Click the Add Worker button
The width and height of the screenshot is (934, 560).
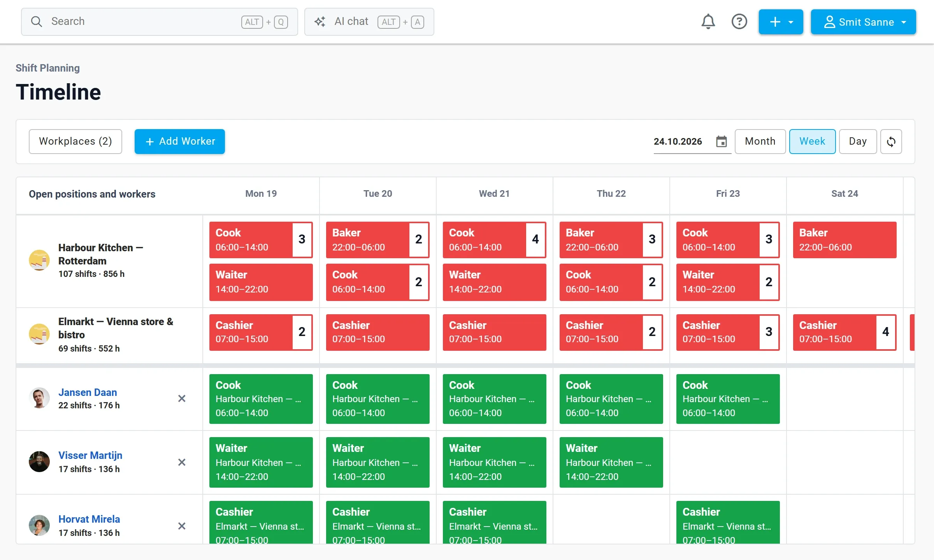180,142
